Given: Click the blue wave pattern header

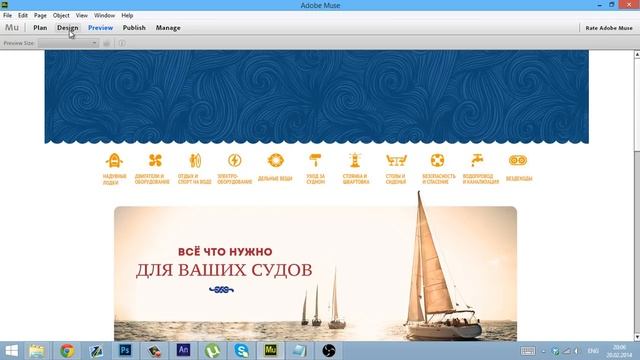Looking at the screenshot, I should click(316, 97).
